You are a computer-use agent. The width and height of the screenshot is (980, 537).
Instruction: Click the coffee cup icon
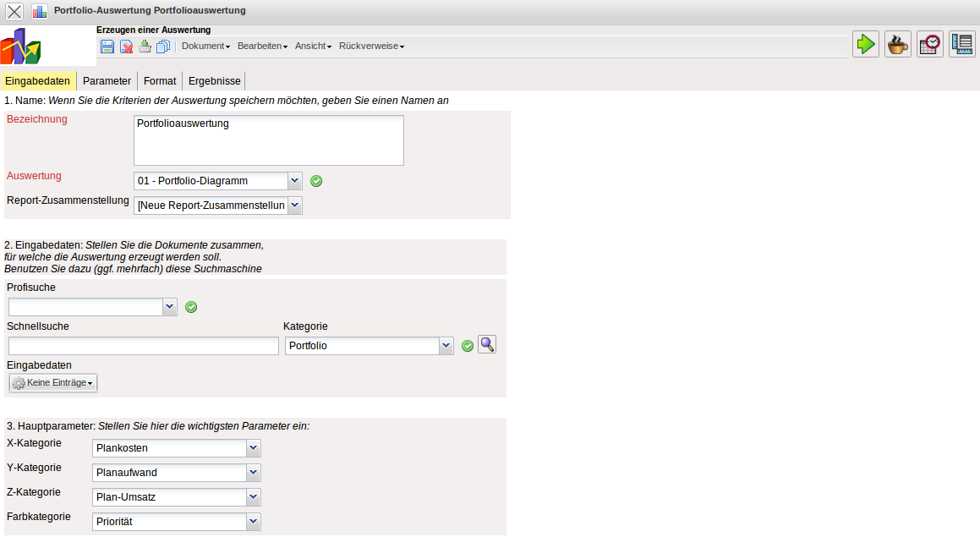pyautogui.click(x=898, y=44)
